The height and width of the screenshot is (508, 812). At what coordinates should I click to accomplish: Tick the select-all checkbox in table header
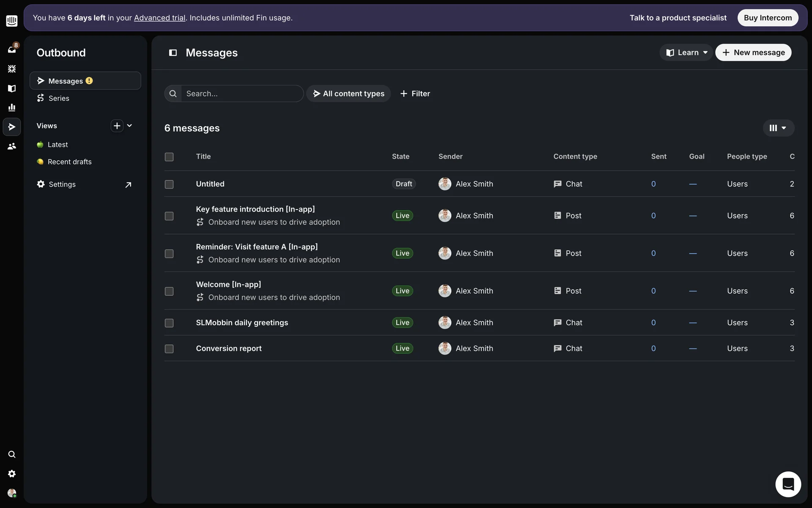coord(169,157)
